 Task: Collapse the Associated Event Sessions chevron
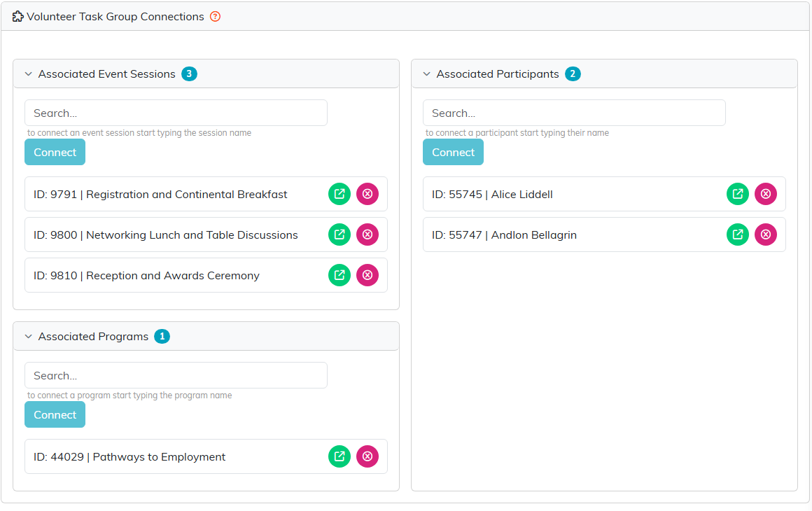29,74
